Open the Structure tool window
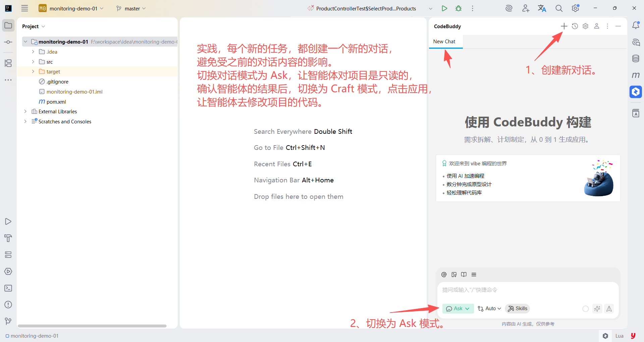The image size is (644, 342). click(x=8, y=63)
